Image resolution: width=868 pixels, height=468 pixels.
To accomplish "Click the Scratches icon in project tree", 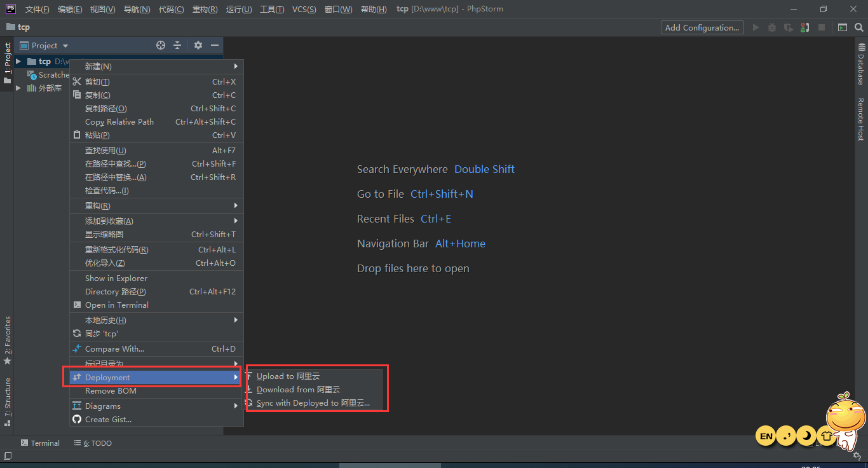I will [x=32, y=74].
